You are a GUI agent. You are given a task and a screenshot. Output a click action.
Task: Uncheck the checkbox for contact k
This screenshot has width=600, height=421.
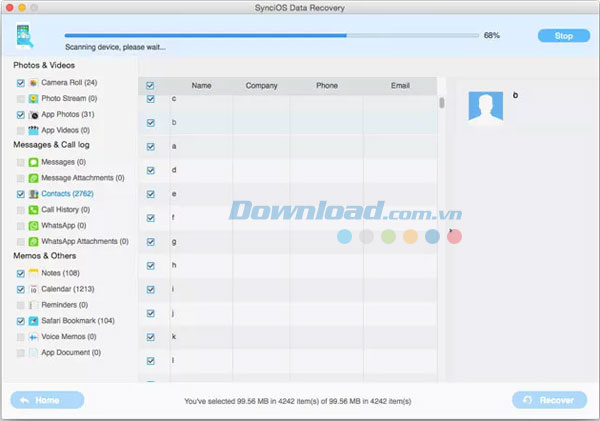pyautogui.click(x=151, y=337)
